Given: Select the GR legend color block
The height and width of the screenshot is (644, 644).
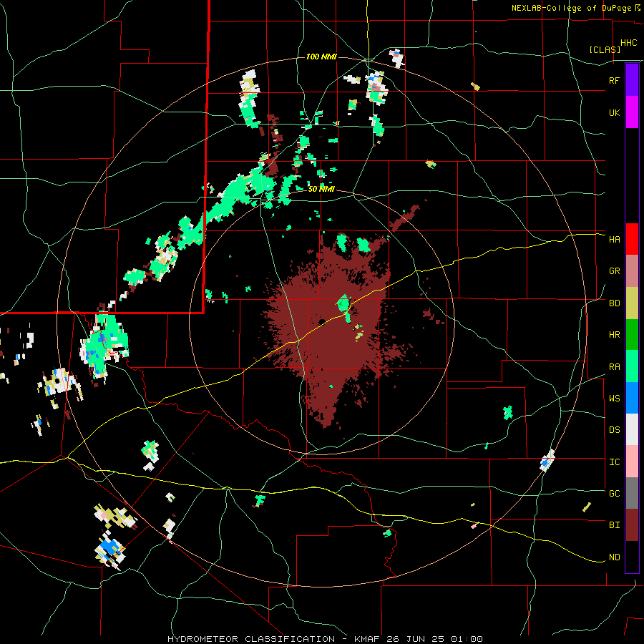Looking at the screenshot, I should pyautogui.click(x=632, y=271).
